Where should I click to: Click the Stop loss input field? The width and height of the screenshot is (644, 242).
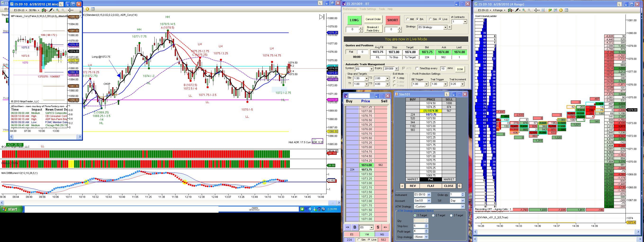click(419, 226)
